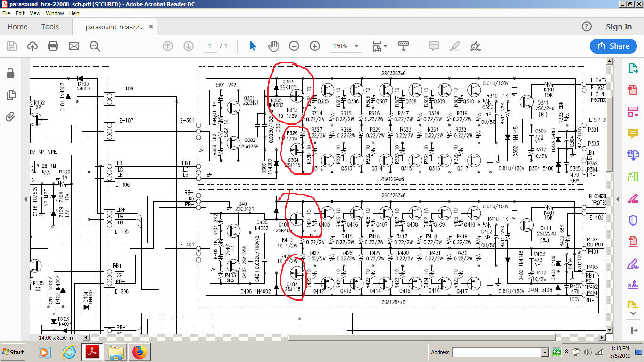Expand fit page options dropdown arrow
Image resolution: width=644 pixels, height=362 pixels.
click(x=386, y=46)
